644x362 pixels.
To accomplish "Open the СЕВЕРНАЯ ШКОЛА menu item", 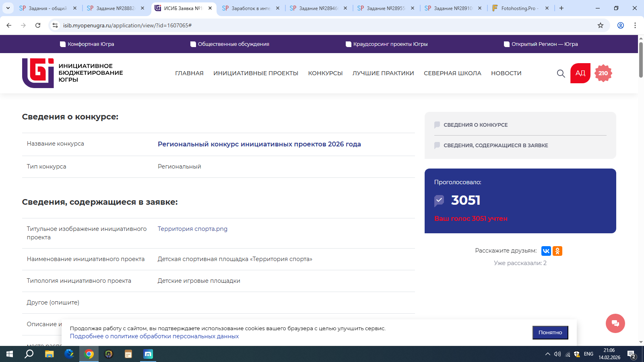I will [452, 73].
